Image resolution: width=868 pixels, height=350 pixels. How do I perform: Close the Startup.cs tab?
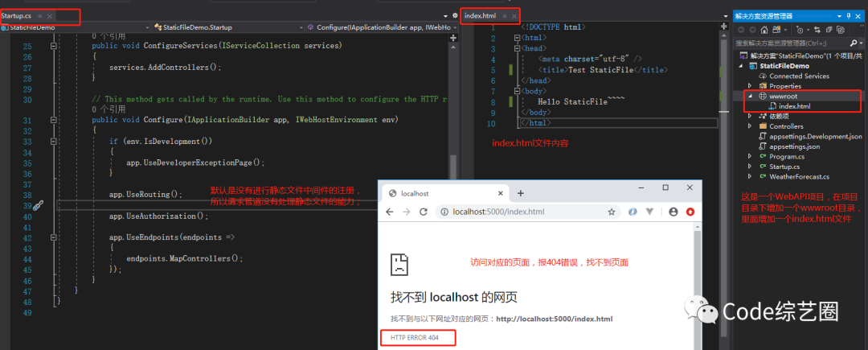point(50,17)
